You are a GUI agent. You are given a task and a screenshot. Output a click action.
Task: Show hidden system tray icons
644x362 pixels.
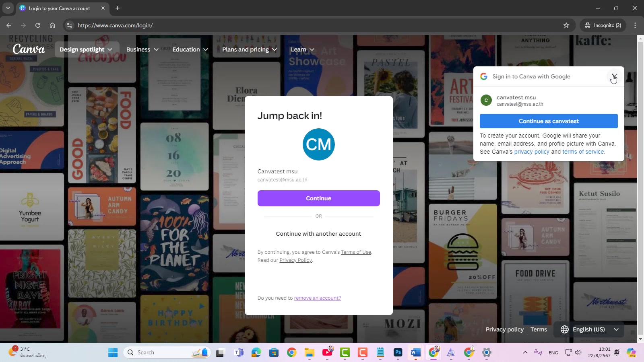click(x=525, y=353)
